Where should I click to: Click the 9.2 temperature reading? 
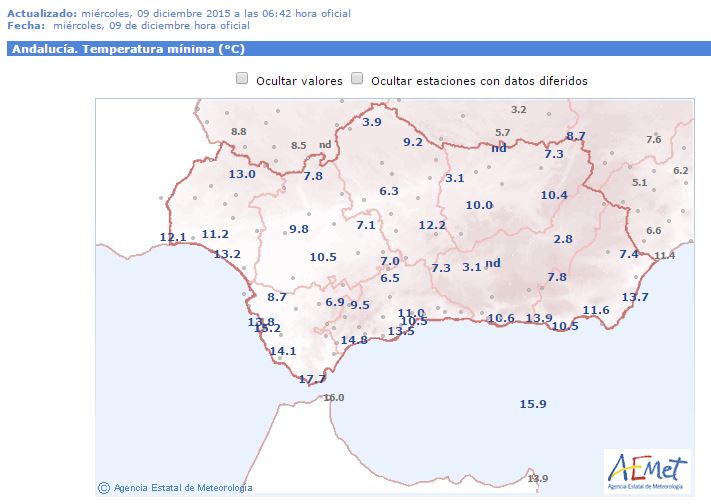tap(413, 142)
